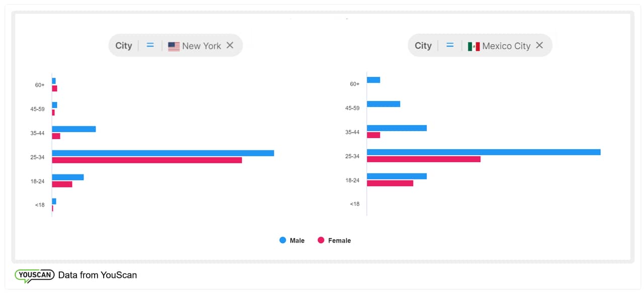644x295 pixels.
Task: Click the US flag icon
Action: click(174, 46)
